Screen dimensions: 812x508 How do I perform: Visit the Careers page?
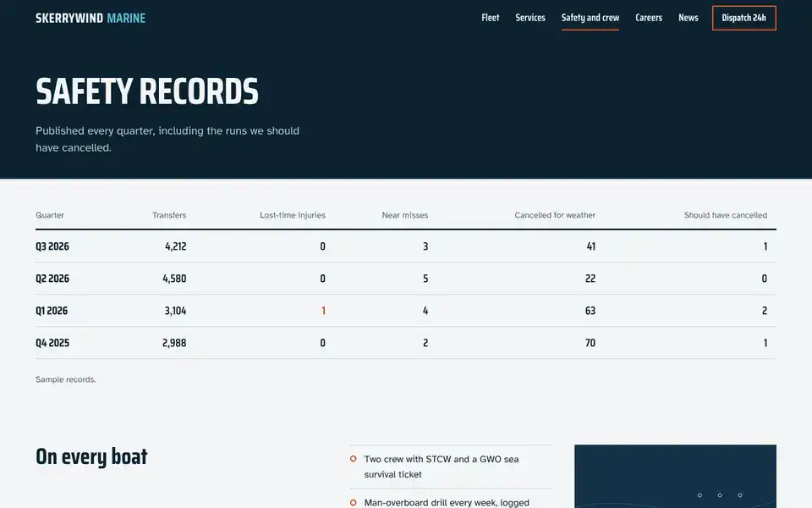649,18
